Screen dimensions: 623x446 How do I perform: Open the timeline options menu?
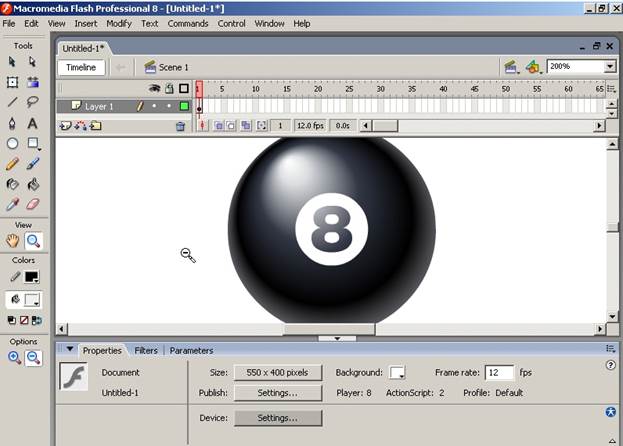click(x=611, y=89)
